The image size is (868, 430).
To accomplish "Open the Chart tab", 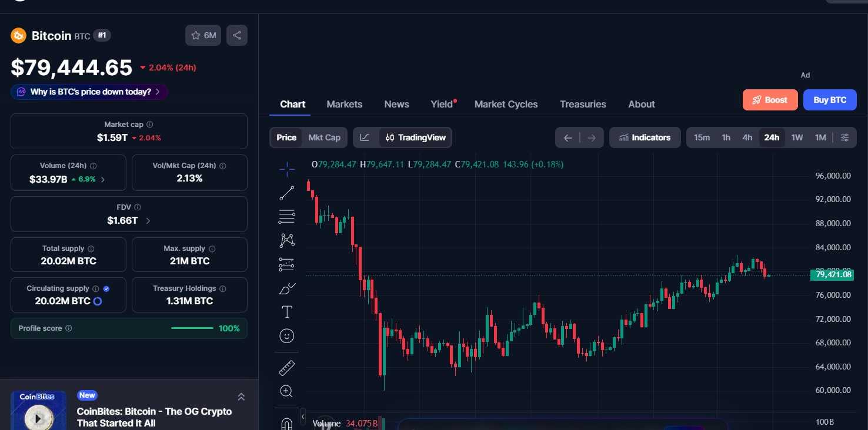I will [x=292, y=104].
